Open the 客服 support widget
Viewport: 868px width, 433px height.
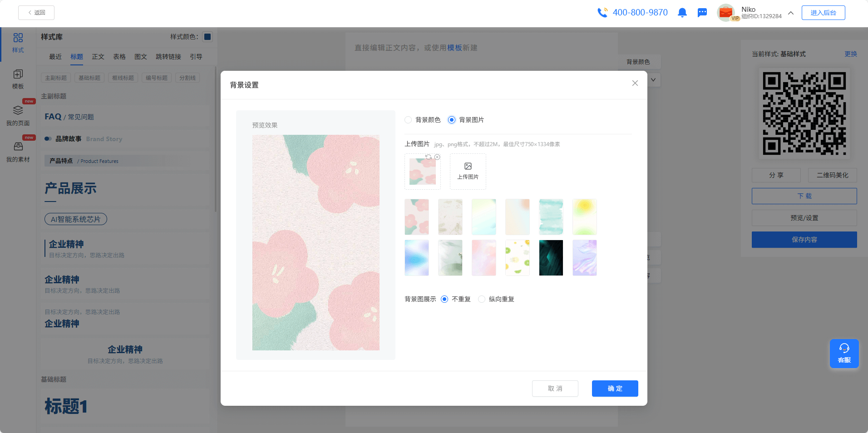coord(844,354)
